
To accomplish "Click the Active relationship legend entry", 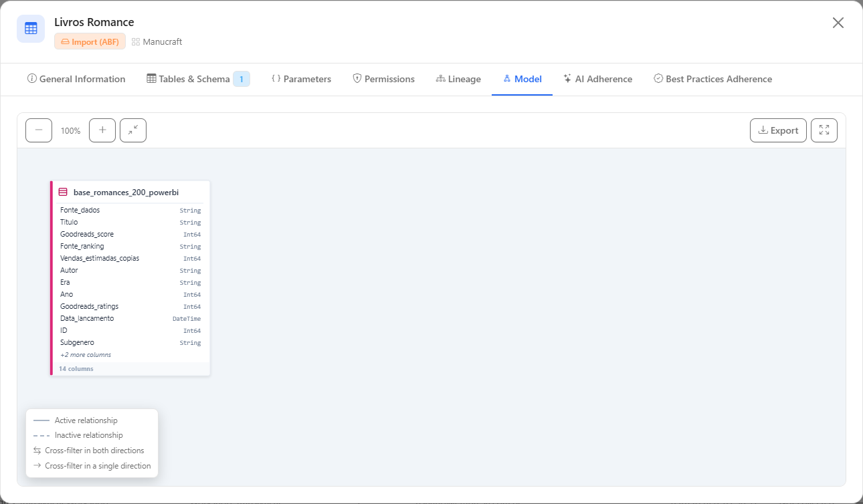I will tap(76, 420).
